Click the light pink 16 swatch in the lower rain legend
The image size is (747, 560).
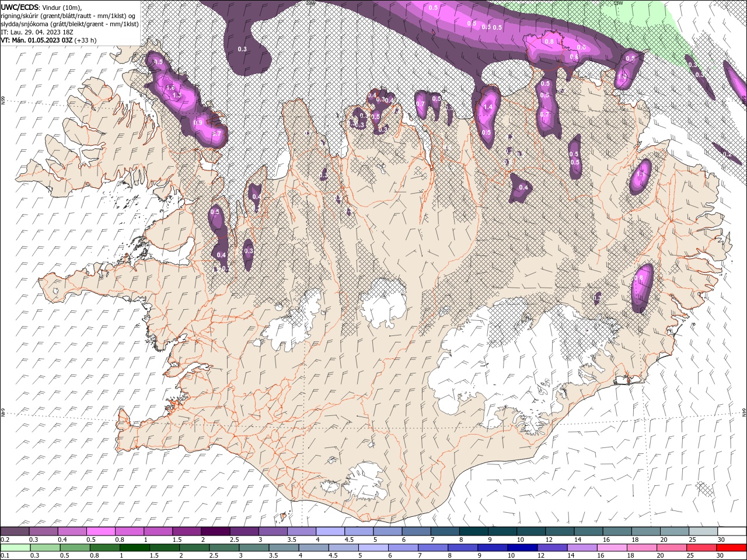[x=612, y=548]
